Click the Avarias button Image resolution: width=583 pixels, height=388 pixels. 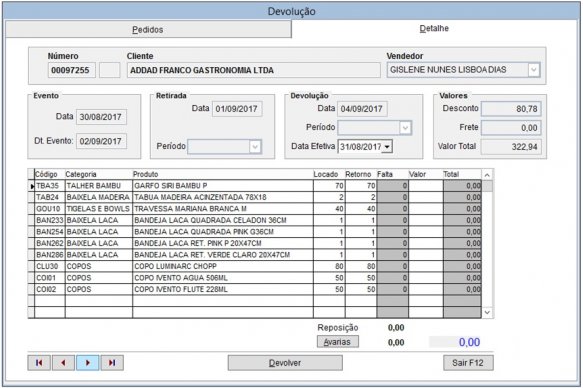(x=338, y=342)
